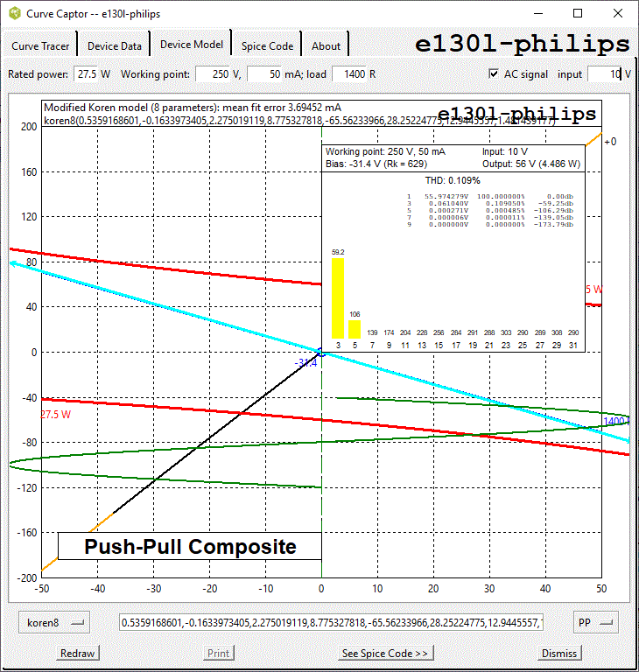Maximize the Curve Captor window

[578, 13]
